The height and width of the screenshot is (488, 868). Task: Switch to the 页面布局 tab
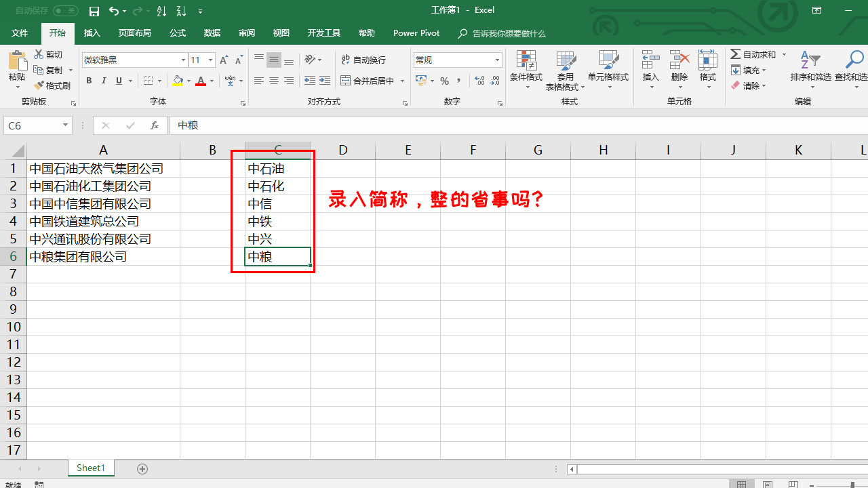click(x=134, y=33)
